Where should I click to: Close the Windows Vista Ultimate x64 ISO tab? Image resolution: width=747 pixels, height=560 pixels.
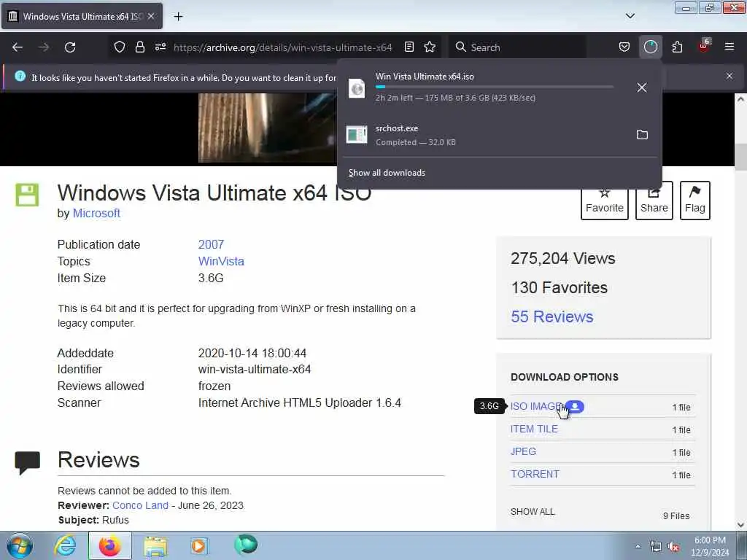[151, 16]
